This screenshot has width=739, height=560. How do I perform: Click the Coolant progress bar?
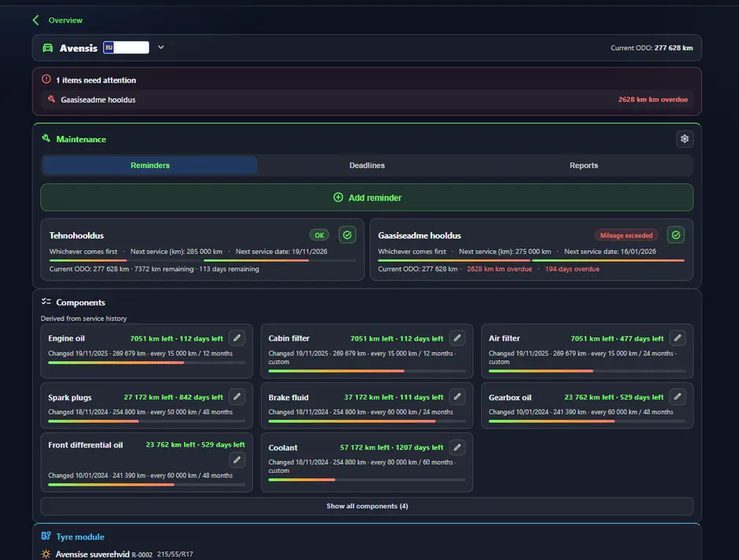(x=366, y=480)
